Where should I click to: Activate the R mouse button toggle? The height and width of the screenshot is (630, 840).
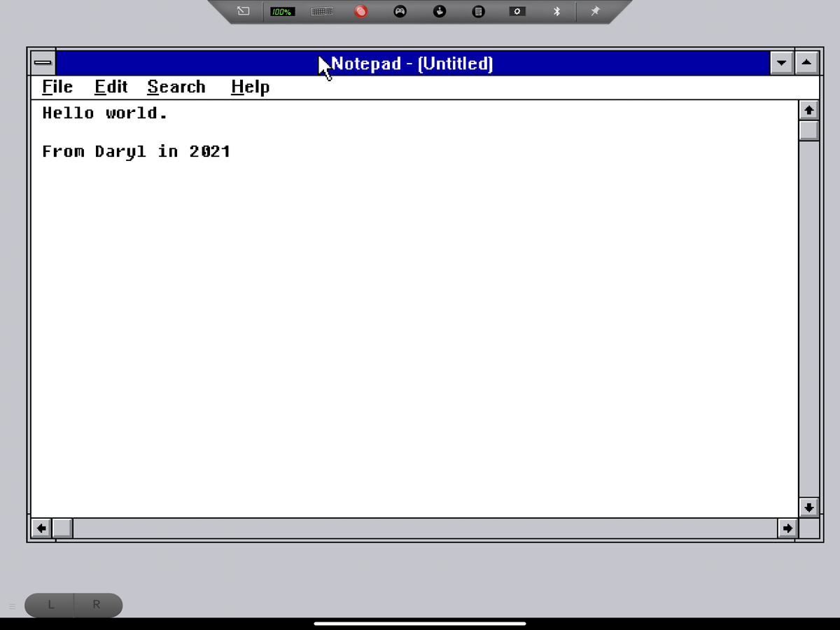point(96,604)
